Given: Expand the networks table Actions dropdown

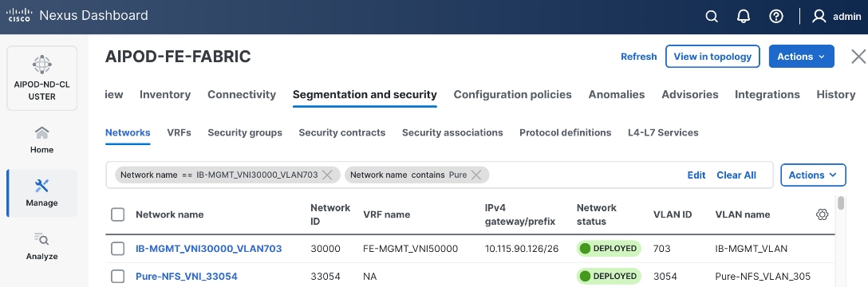Looking at the screenshot, I should 813,175.
